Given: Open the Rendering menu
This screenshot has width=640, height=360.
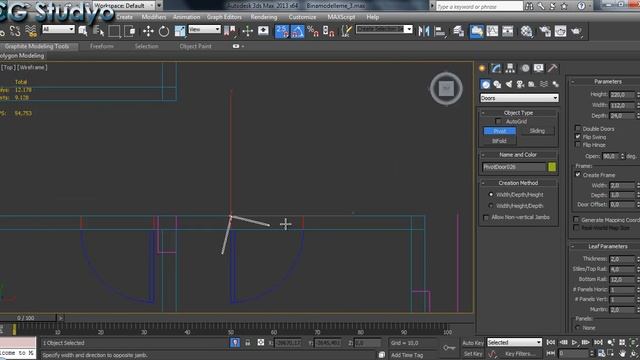Looking at the screenshot, I should pos(264,17).
